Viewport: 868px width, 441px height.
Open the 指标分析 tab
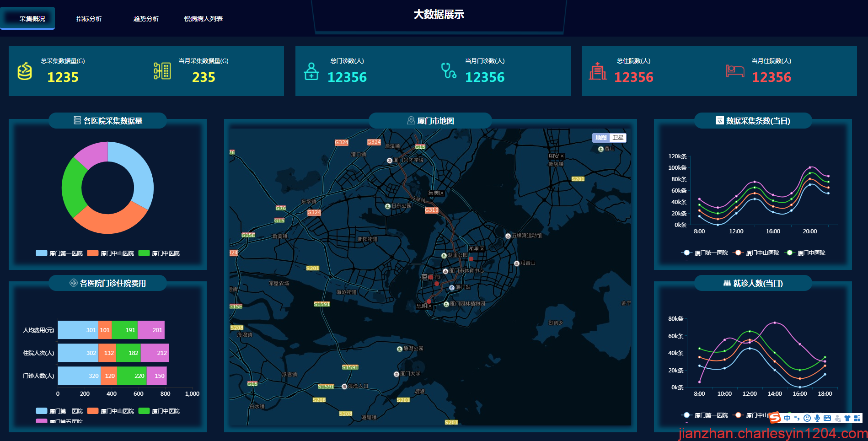(89, 19)
